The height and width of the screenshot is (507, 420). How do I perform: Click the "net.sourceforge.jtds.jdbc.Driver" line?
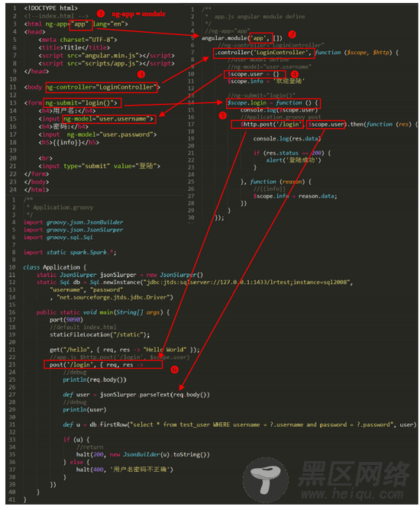point(111,297)
